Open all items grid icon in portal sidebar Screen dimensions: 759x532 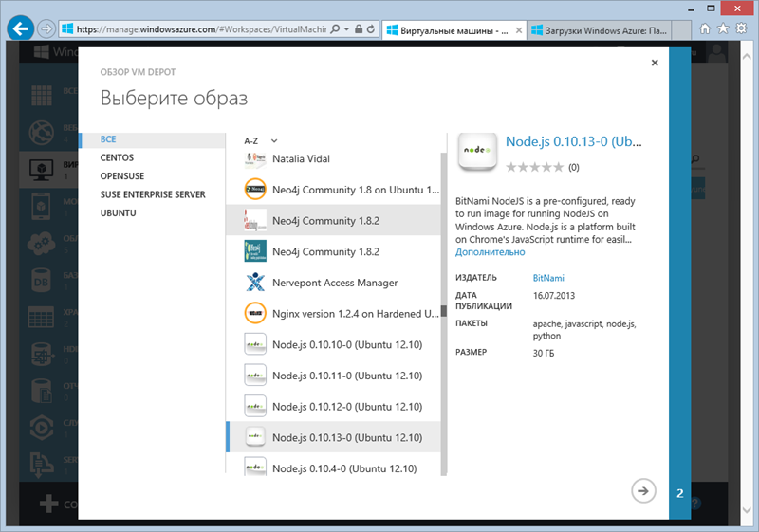42,95
